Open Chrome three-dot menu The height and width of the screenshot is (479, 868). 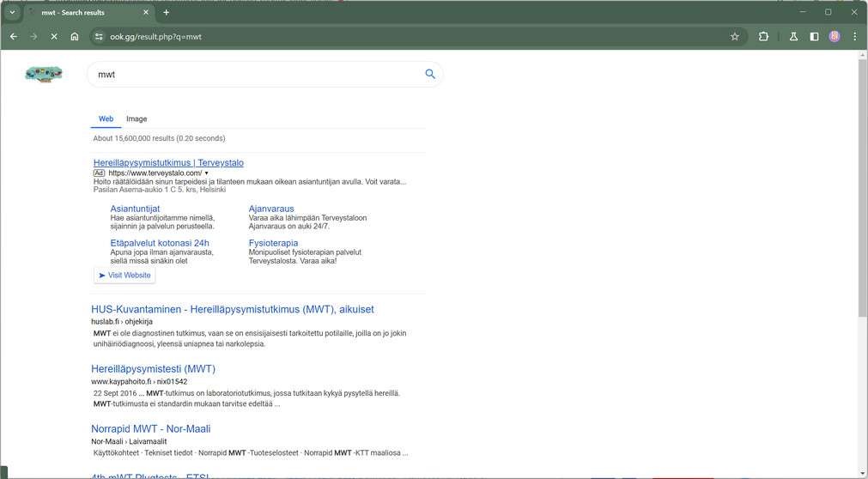point(855,37)
